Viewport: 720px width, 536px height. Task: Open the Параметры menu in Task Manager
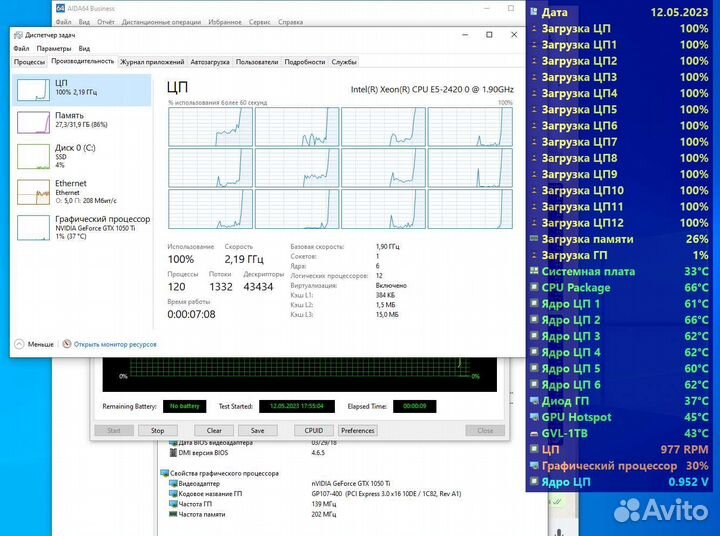tap(54, 48)
